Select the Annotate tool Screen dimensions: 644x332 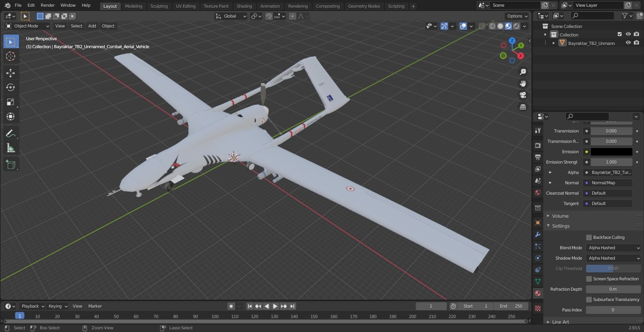(x=11, y=133)
